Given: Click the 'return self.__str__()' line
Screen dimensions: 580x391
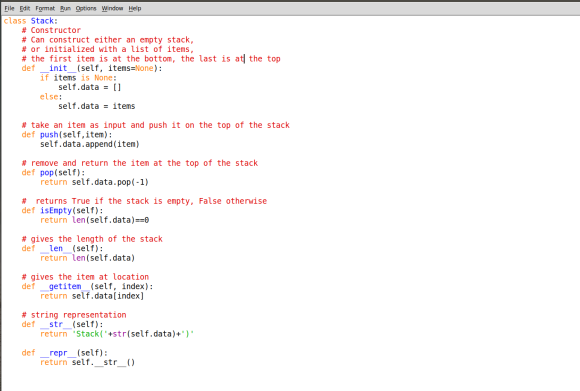Looking at the screenshot, I should click(87, 363).
